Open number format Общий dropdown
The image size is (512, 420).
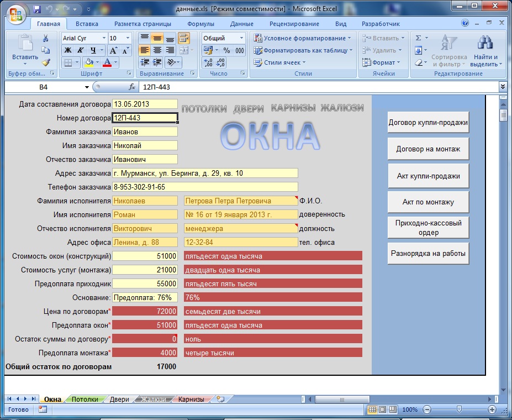tap(241, 38)
